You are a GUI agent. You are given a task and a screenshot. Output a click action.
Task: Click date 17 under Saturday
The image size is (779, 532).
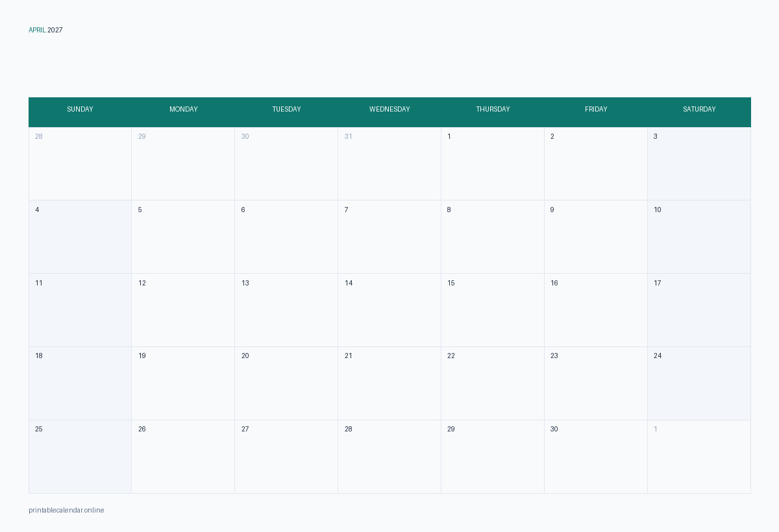[x=658, y=284]
